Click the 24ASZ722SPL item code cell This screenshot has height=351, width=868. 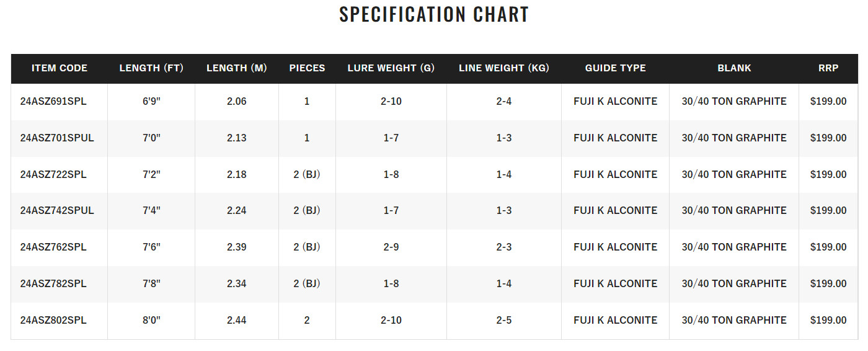point(53,174)
